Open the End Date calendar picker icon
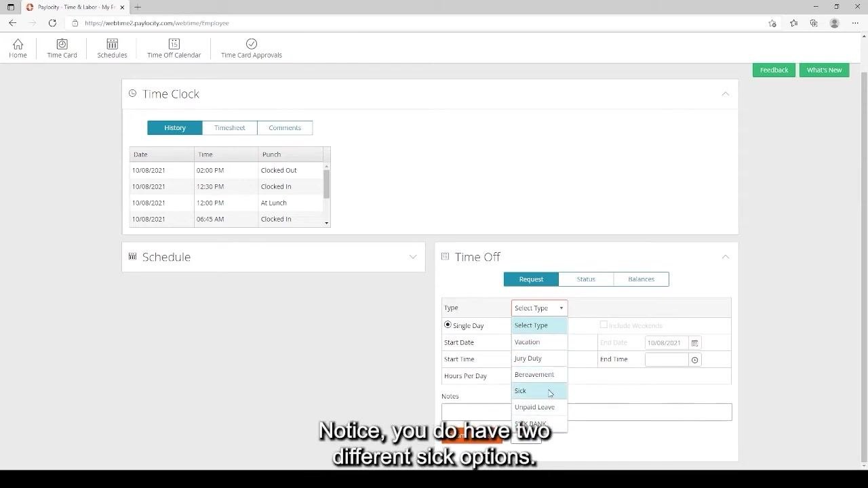 coord(694,343)
